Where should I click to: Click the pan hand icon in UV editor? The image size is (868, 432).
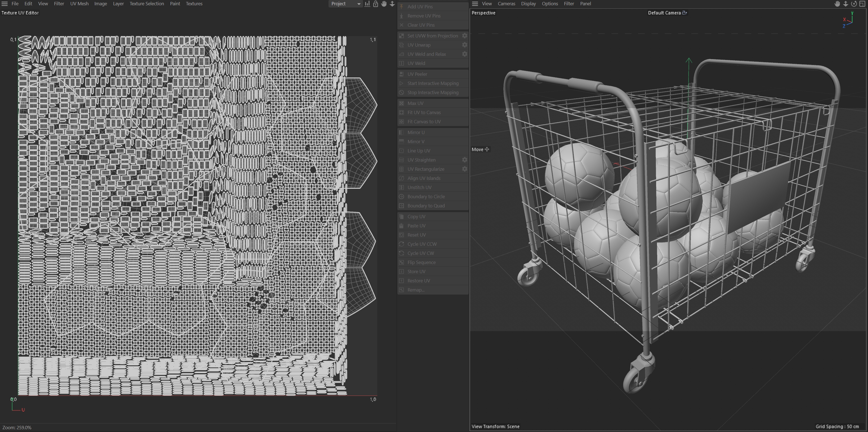[x=384, y=4]
